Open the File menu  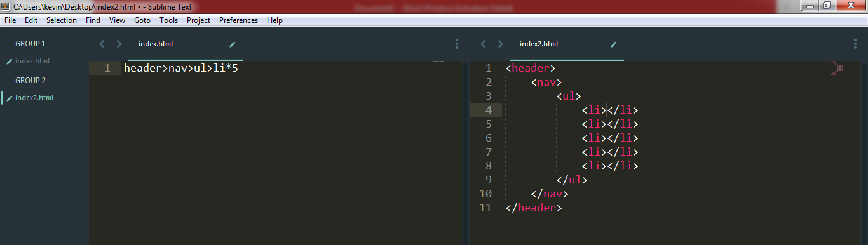(10, 20)
